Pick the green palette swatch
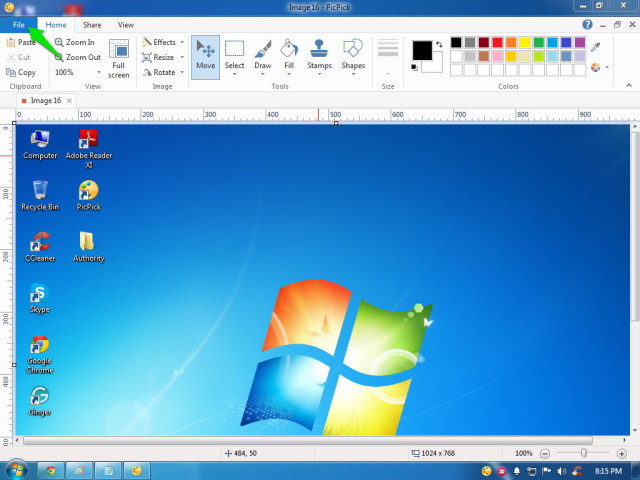This screenshot has height=480, width=640. (539, 42)
